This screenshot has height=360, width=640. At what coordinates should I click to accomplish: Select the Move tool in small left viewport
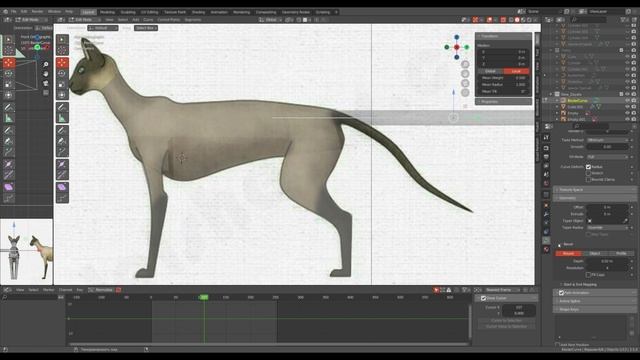pos(9,62)
